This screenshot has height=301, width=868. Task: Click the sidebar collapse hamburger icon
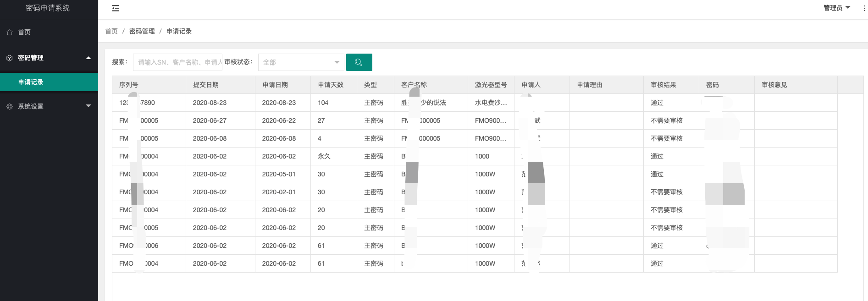click(x=116, y=8)
